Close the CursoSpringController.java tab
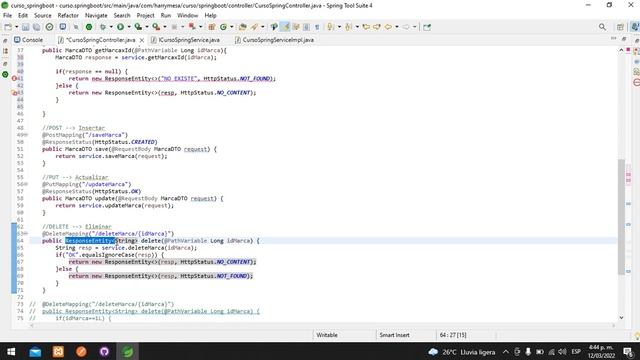This screenshot has height=360, width=640. [142, 40]
